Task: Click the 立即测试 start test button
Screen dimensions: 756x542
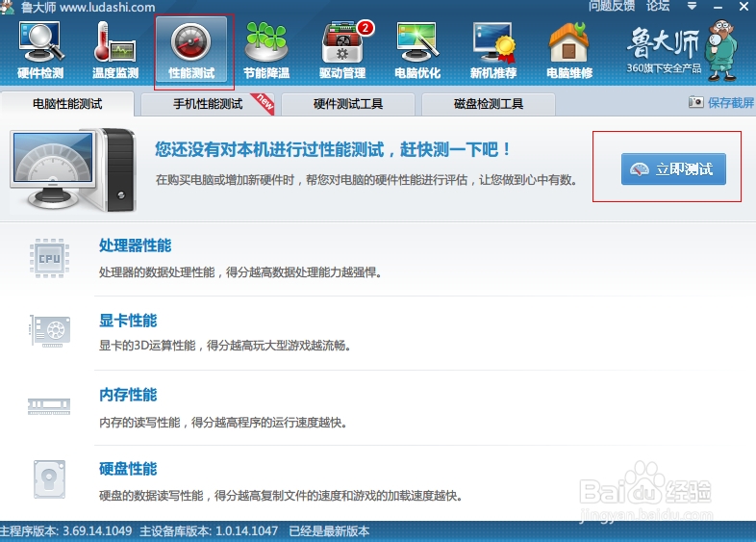Action: 673,168
